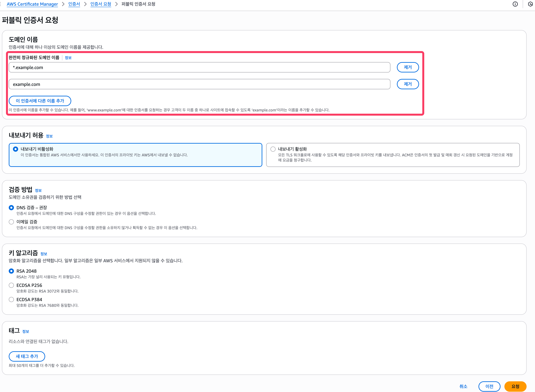Open AWS Certificate Manager breadcrumb link
This screenshot has width=535, height=392.
click(32, 4)
